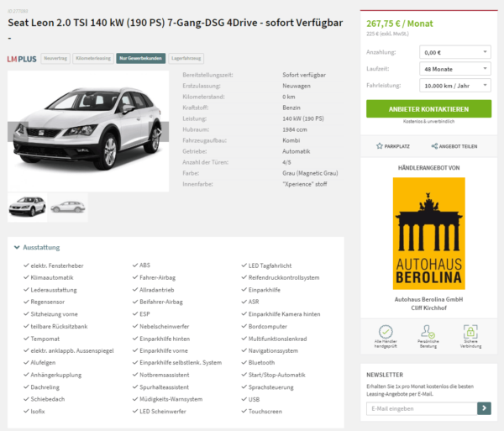Click the Kombi Fahrzeugaufbau value
Image resolution: width=504 pixels, height=431 pixels.
pyautogui.click(x=291, y=140)
